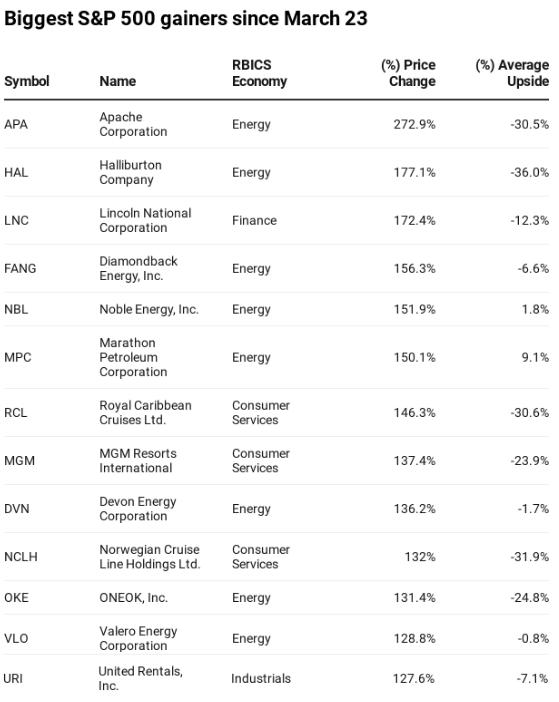Click Halliburton Company name
Image resolution: width=559 pixels, height=702 pixels.
click(x=130, y=172)
